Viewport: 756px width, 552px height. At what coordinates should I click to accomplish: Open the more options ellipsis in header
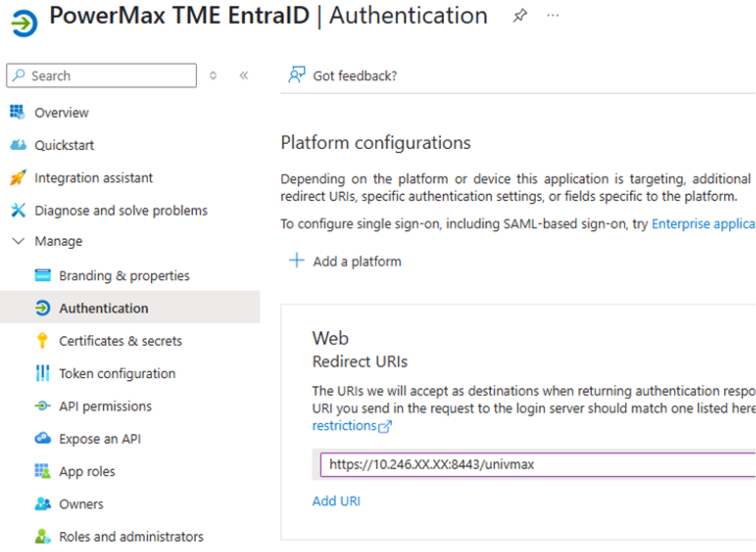click(553, 16)
